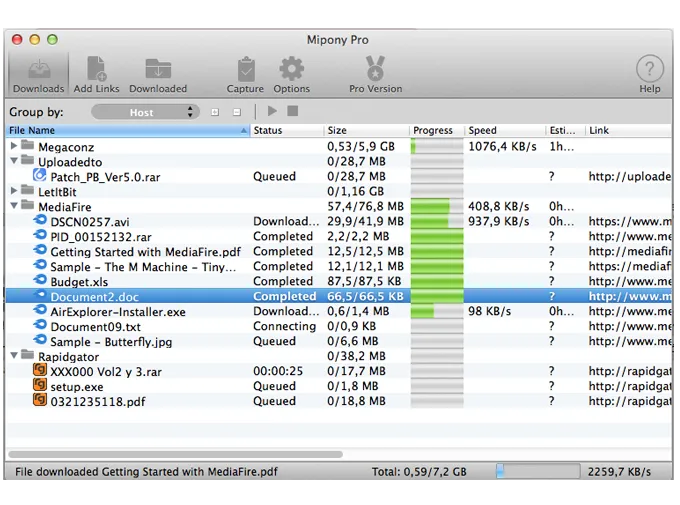Select the Megaconz folder icon
The width and height of the screenshot is (680, 505).
point(27,145)
